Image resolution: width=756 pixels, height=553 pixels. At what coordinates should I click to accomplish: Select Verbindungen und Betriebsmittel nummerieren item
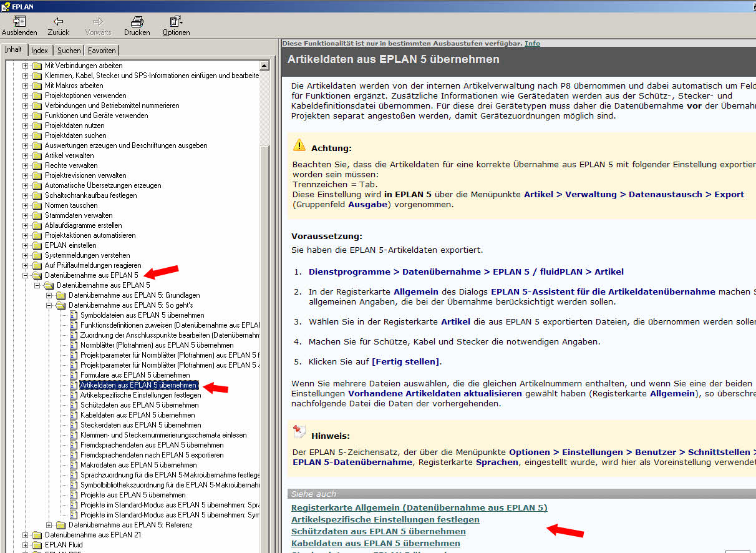(x=112, y=105)
